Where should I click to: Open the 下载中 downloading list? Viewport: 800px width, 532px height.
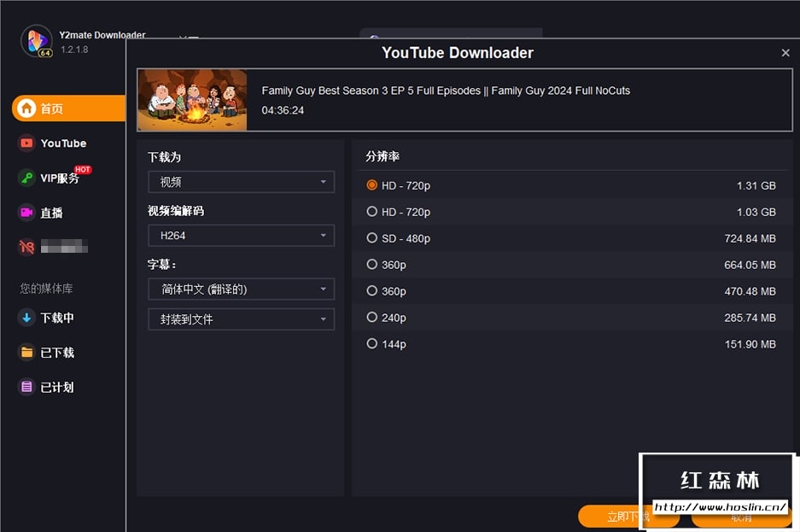(57, 318)
